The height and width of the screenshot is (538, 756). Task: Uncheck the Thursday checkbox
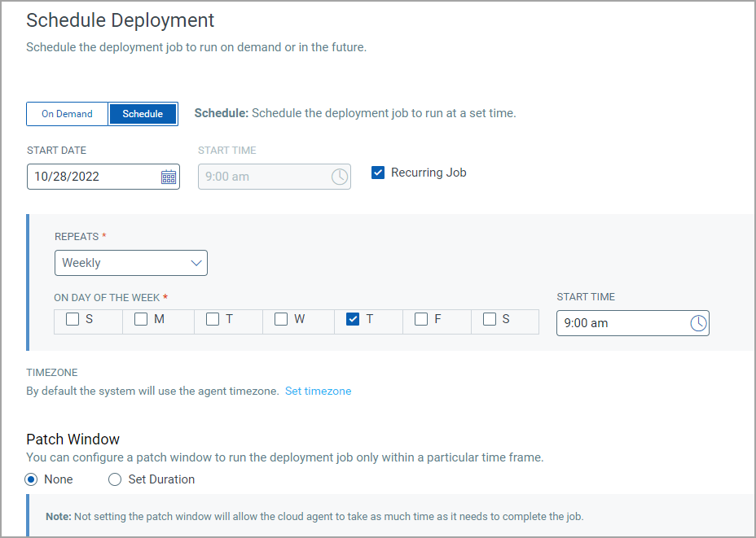(353, 320)
